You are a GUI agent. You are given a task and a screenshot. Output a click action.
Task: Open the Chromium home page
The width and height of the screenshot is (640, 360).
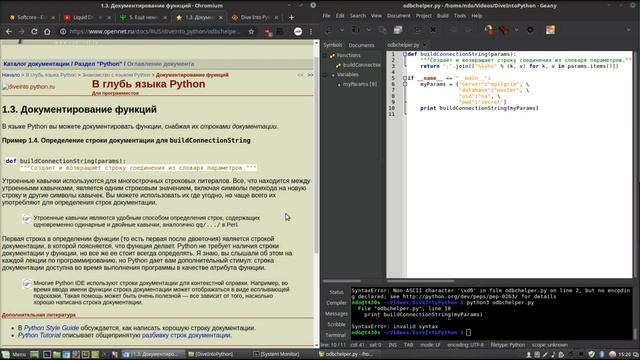[47, 31]
